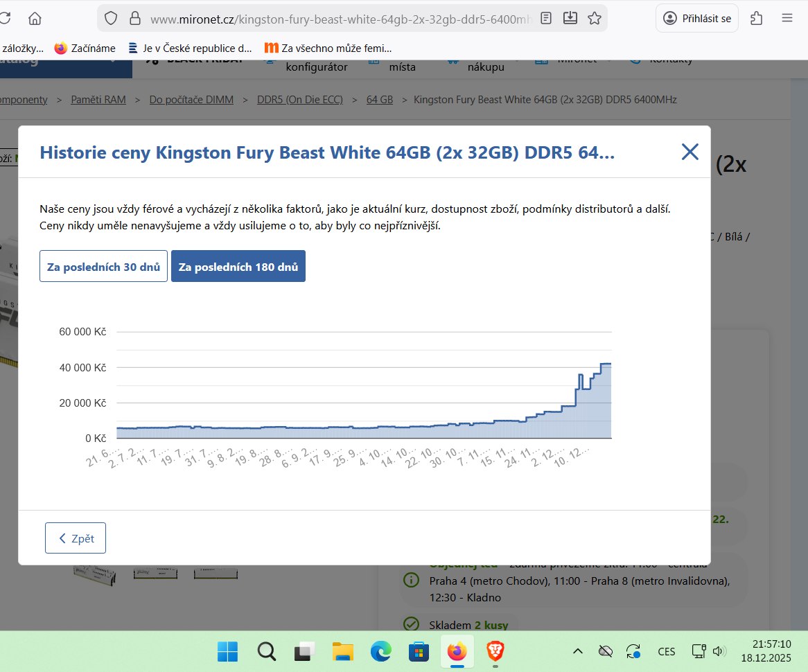Screen dimensions: 808x672
Task: Open the 'Za všechno může femi...' bookmark
Action: point(328,48)
